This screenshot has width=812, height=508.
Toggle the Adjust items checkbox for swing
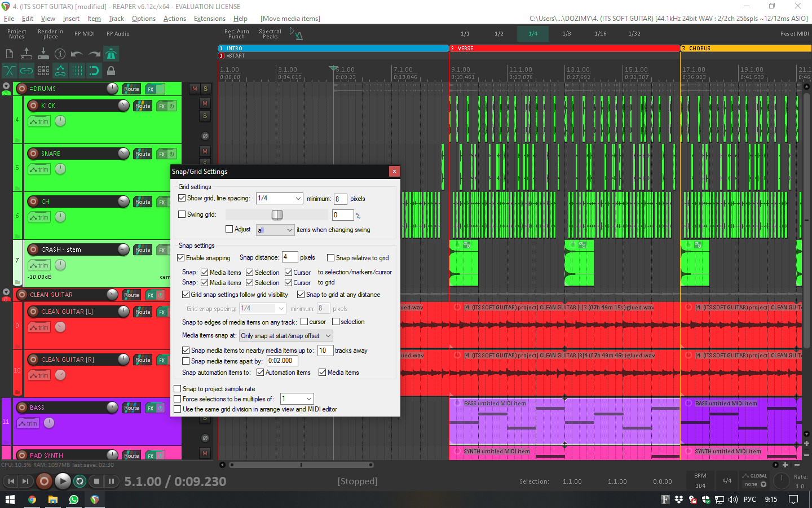tap(229, 229)
